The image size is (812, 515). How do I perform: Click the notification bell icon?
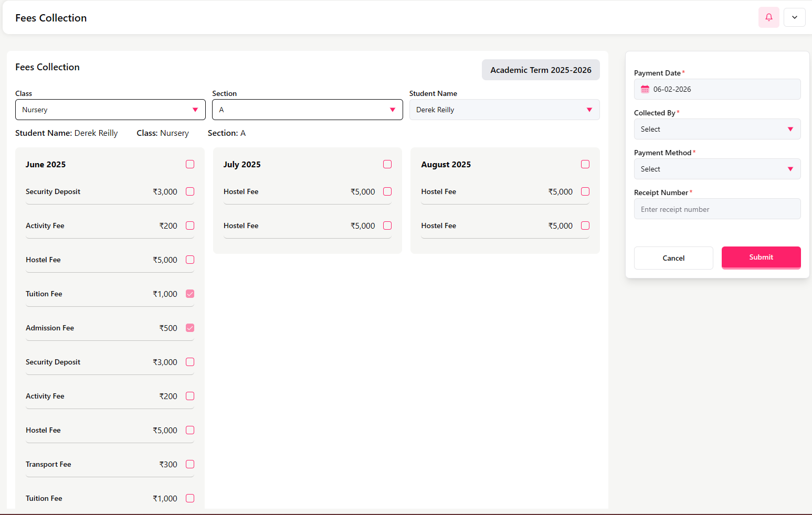coord(768,17)
